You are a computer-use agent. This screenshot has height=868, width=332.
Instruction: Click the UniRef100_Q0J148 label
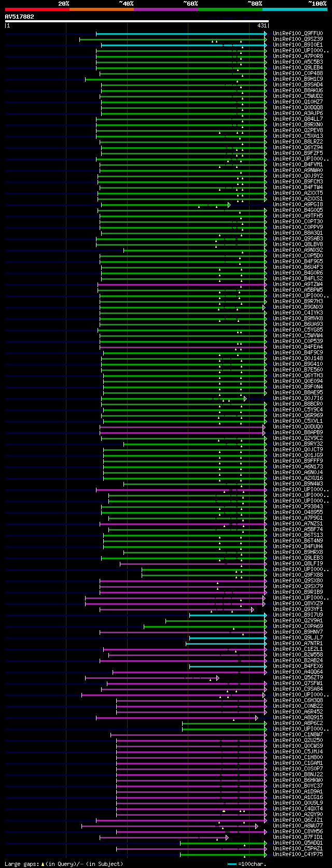tap(298, 359)
